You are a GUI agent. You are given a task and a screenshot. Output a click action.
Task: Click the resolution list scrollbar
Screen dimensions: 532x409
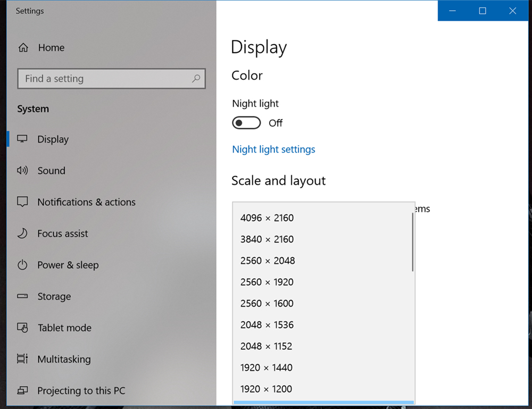pyautogui.click(x=413, y=243)
